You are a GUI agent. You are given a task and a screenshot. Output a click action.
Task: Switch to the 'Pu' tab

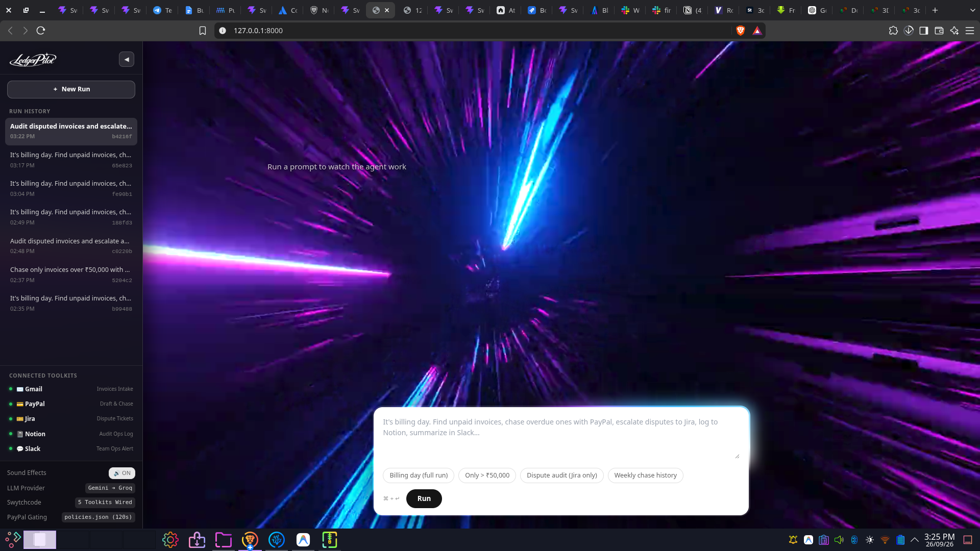pos(225,10)
